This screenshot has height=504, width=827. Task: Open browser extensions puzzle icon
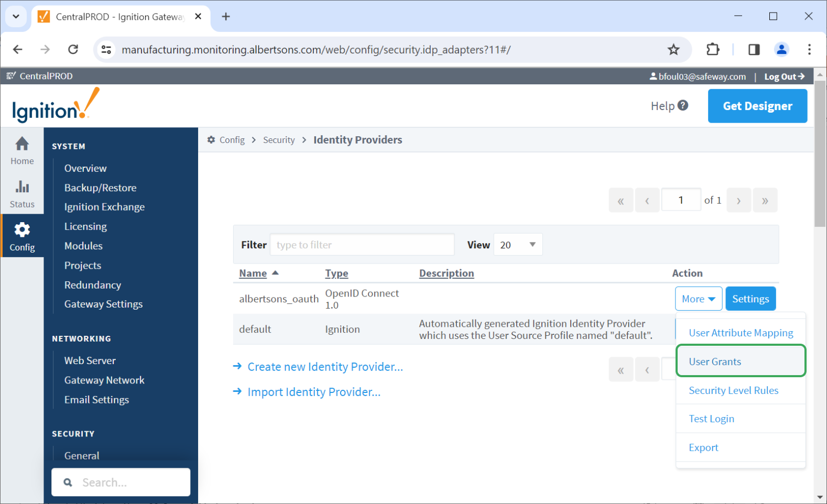pyautogui.click(x=713, y=50)
